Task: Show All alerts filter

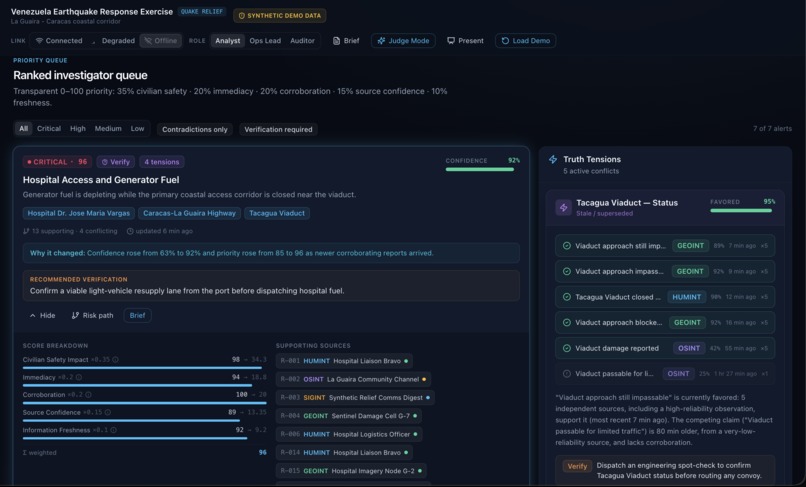Action: click(x=24, y=129)
